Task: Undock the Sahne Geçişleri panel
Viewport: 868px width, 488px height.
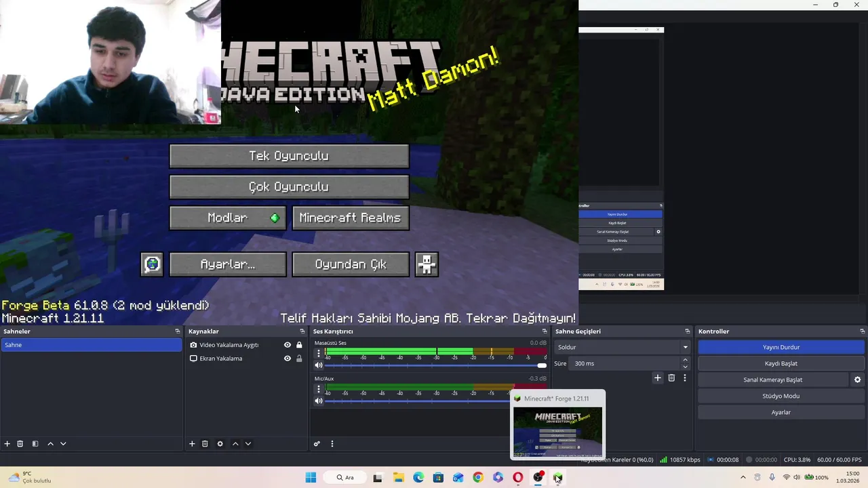Action: [x=688, y=331]
